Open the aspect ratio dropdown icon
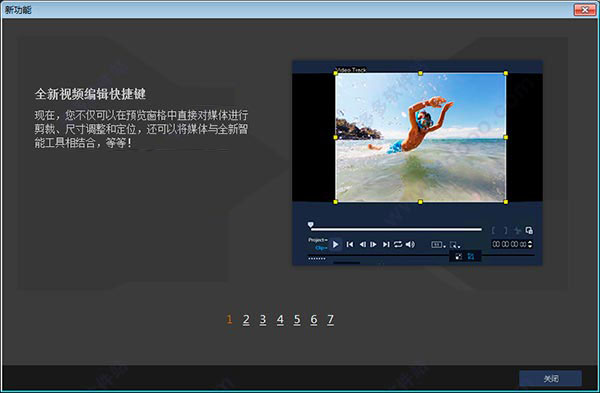The width and height of the screenshot is (600, 393). click(x=439, y=245)
